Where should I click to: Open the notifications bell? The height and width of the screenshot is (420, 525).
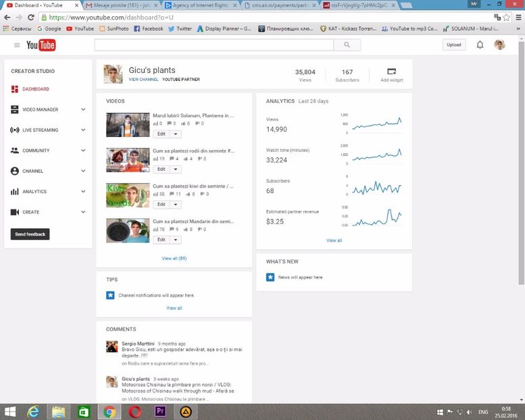coord(480,45)
